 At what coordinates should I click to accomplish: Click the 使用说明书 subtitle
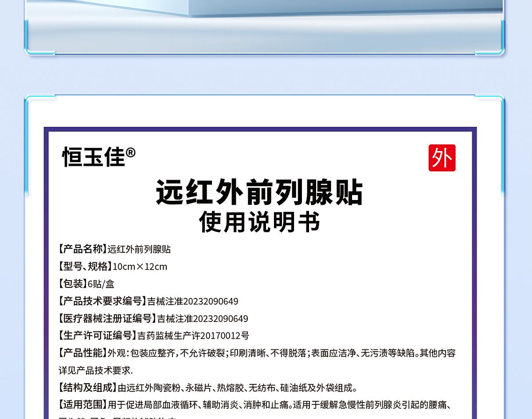tap(259, 222)
